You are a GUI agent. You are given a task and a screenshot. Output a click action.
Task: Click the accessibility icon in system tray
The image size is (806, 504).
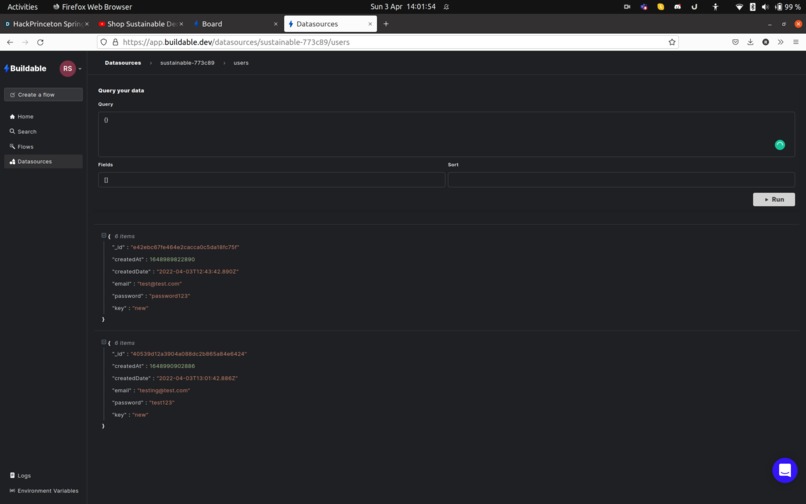coord(715,7)
